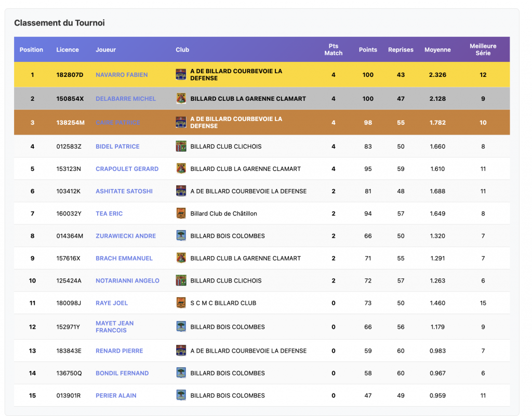
Task: Open player NAVARRO FABIEN's profile link
Action: coord(122,75)
